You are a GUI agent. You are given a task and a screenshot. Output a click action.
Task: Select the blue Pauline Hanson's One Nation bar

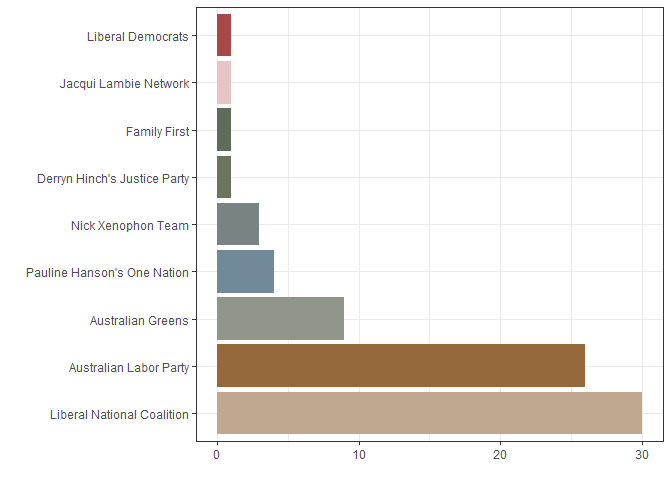point(245,272)
